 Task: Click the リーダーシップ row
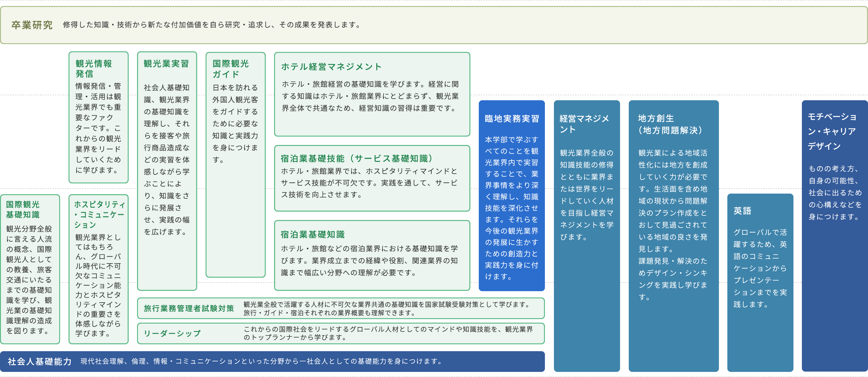[340, 333]
